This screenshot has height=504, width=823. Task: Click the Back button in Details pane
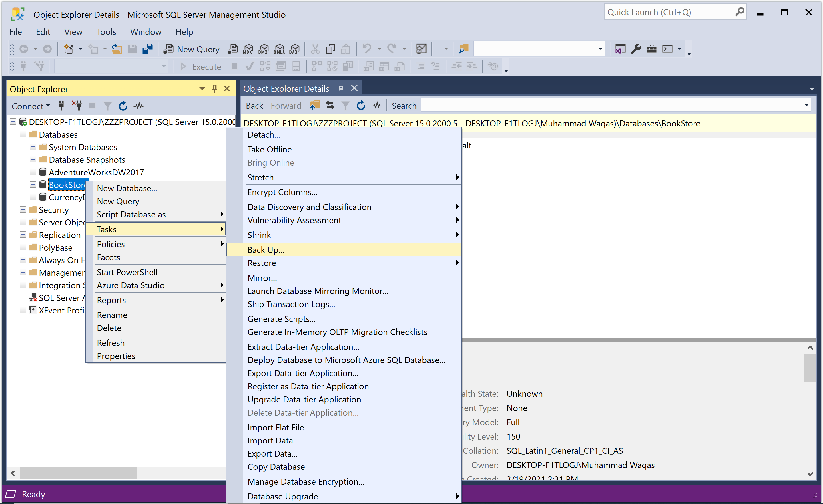254,106
